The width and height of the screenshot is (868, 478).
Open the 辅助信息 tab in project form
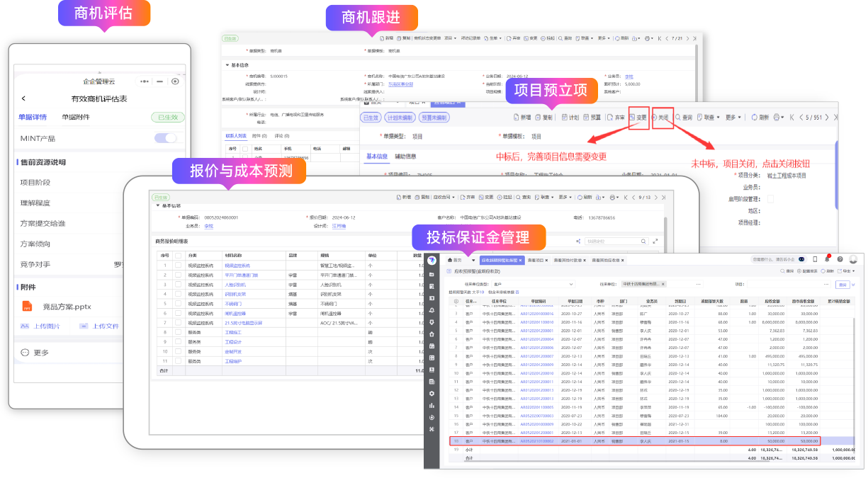(405, 156)
